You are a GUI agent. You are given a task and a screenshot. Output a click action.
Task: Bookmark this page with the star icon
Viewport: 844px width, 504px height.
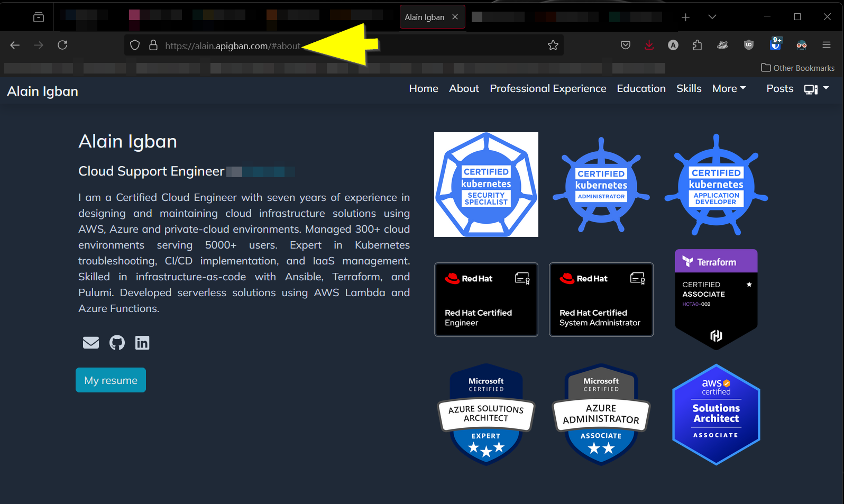(x=553, y=45)
